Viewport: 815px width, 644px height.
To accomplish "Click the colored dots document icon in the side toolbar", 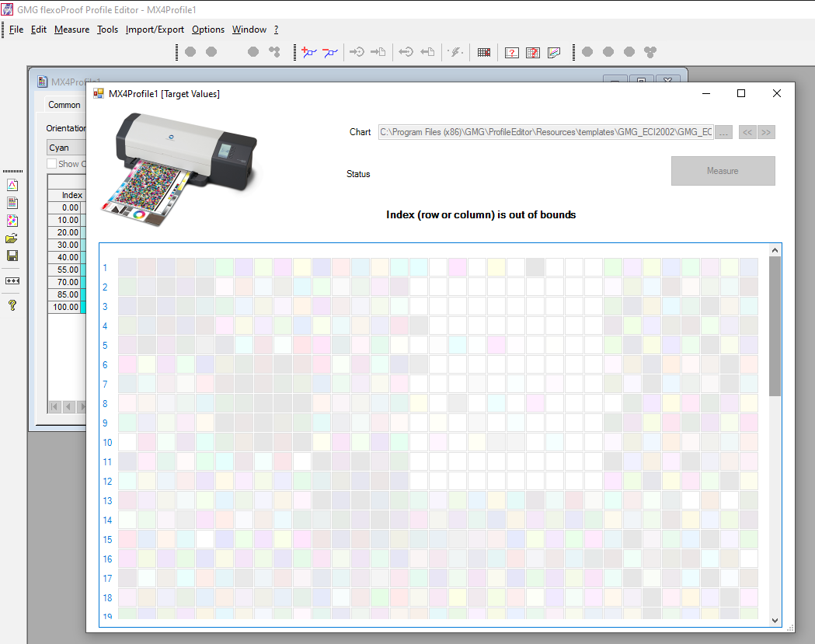I will click(x=12, y=221).
